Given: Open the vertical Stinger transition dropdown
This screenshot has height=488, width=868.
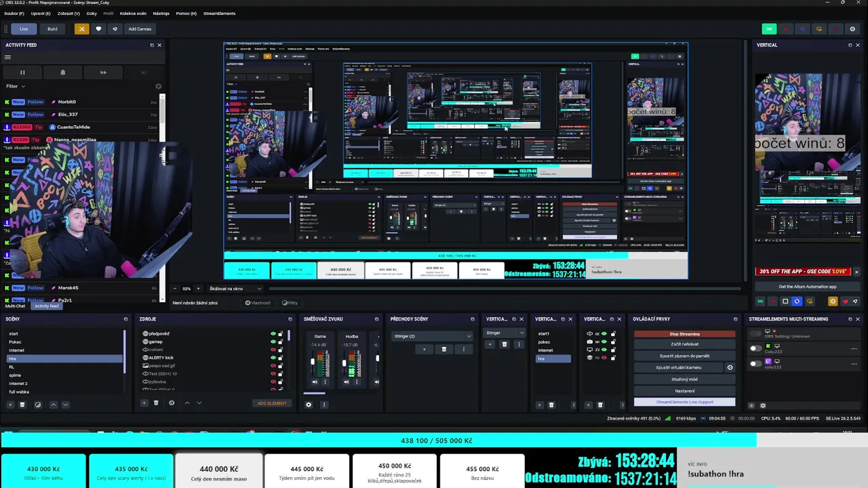Looking at the screenshot, I should point(504,333).
